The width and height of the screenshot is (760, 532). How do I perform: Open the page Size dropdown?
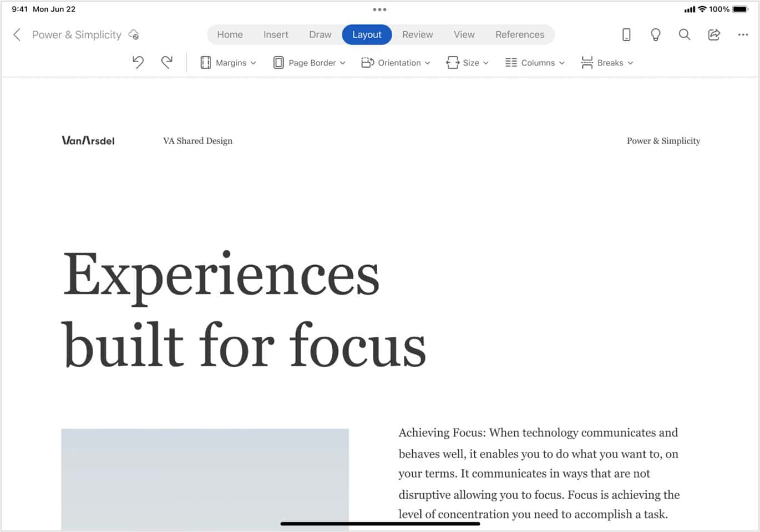467,63
